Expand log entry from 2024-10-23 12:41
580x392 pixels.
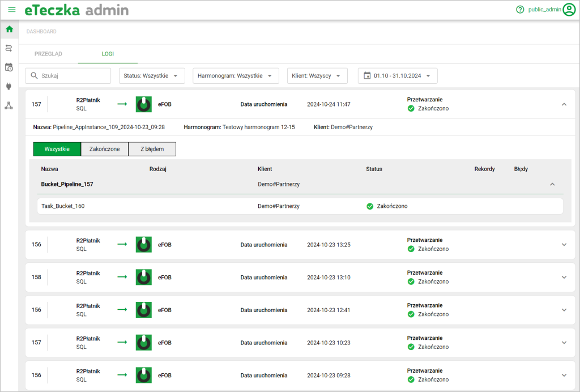tap(564, 310)
